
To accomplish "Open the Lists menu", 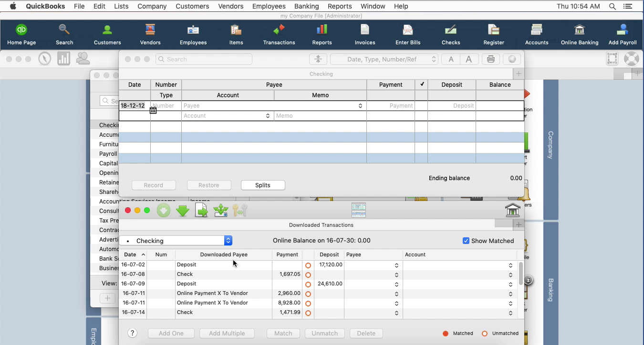I will [x=121, y=6].
